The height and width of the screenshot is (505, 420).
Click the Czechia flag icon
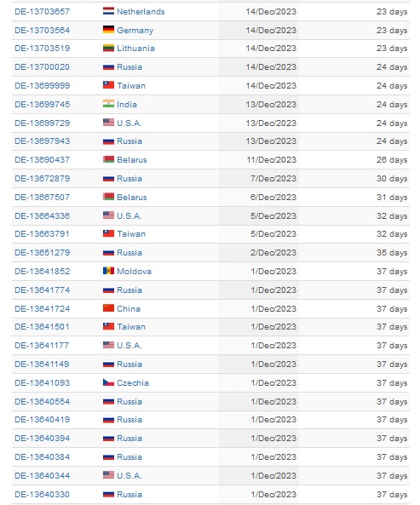pos(108,382)
